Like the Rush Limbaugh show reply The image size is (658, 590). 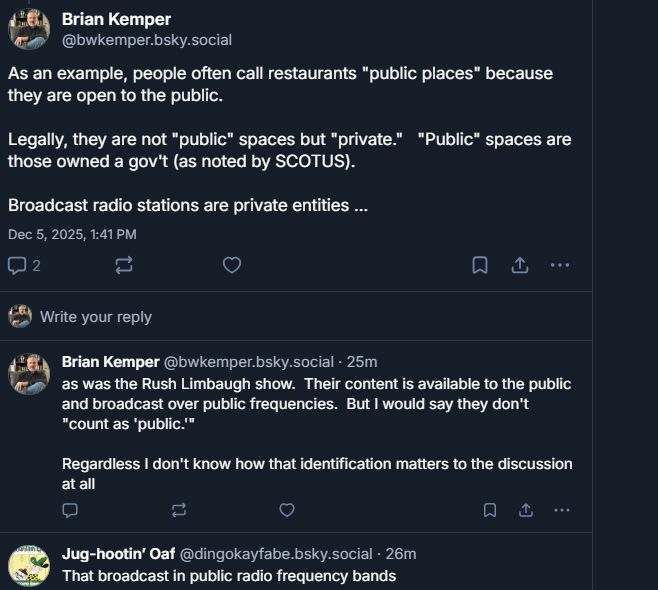tap(287, 510)
